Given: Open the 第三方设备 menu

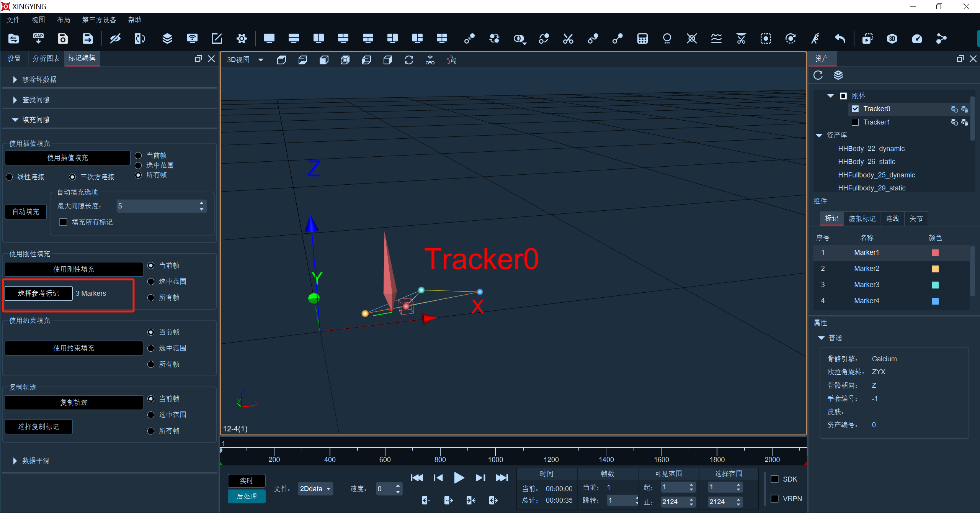Looking at the screenshot, I should tap(99, 20).
